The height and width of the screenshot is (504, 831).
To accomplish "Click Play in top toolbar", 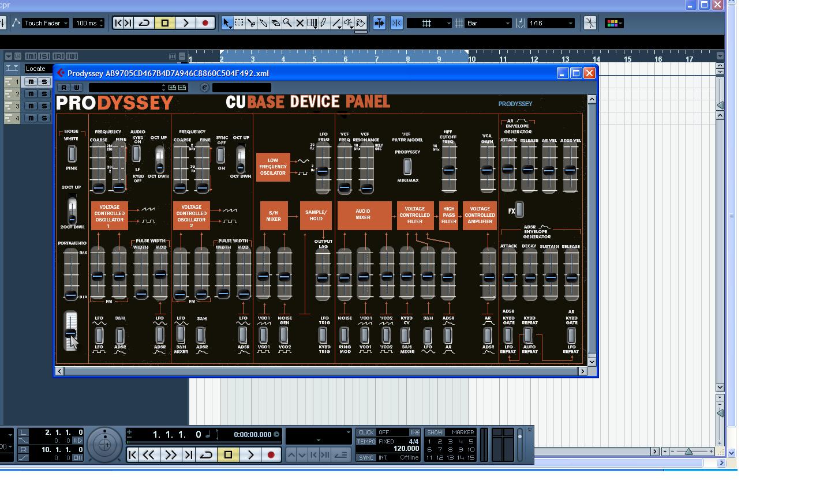I will click(185, 23).
